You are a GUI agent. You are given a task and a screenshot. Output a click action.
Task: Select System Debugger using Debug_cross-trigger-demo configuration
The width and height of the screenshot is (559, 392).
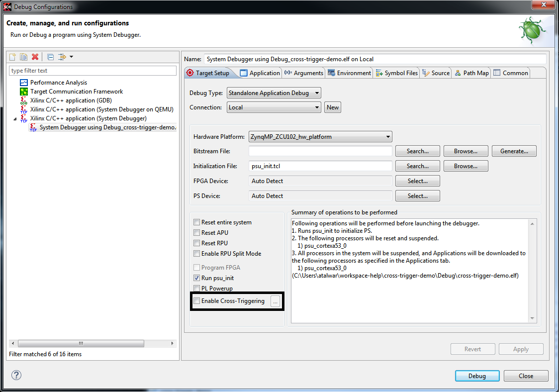point(102,127)
